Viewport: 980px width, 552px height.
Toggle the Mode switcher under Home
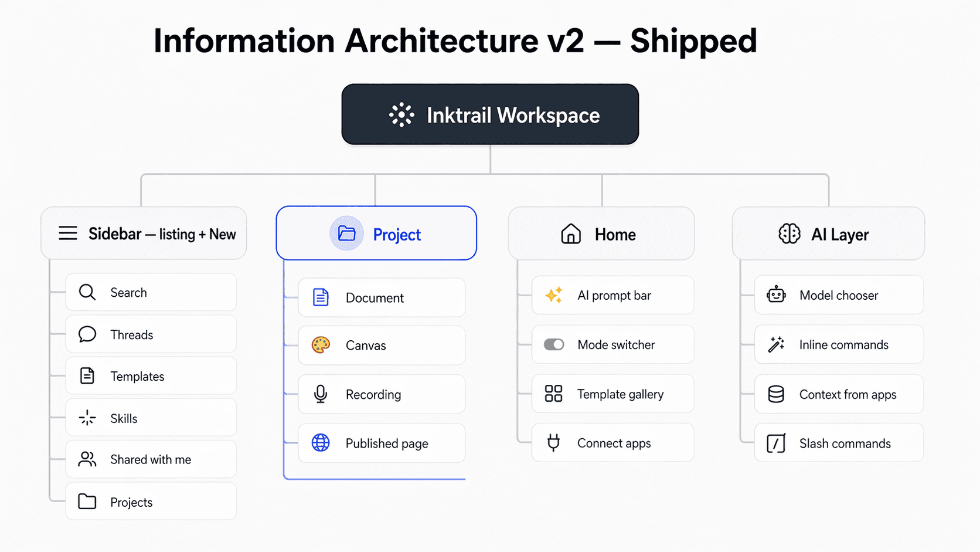click(554, 345)
